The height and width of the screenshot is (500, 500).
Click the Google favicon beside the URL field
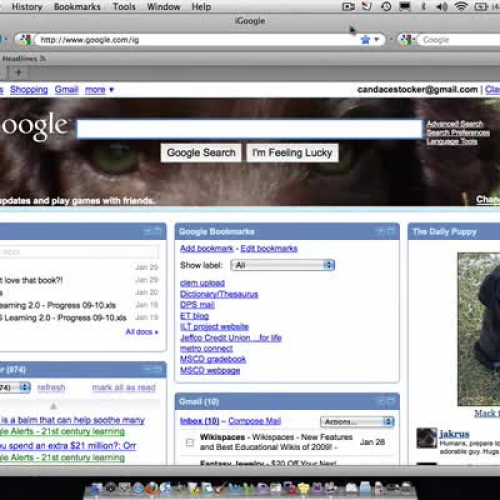[24, 40]
